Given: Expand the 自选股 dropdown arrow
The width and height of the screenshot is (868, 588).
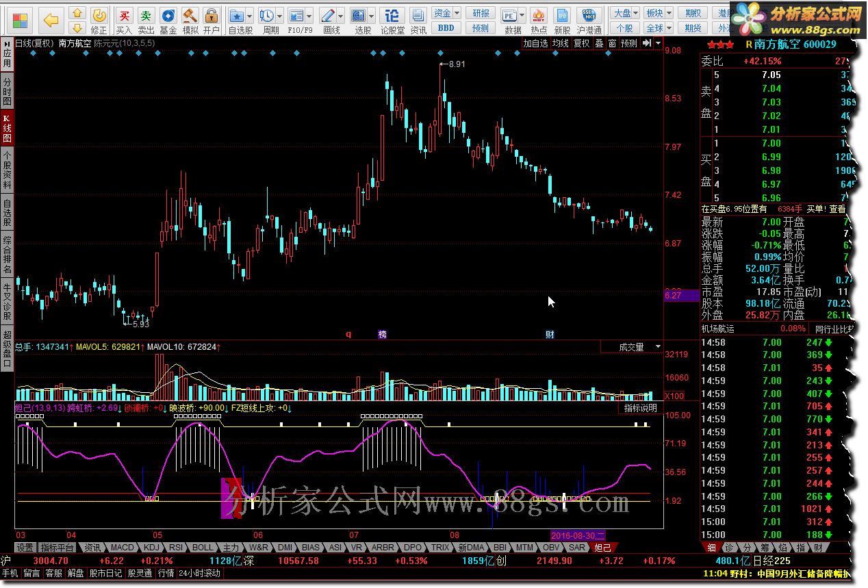Looking at the screenshot, I should (250, 16).
